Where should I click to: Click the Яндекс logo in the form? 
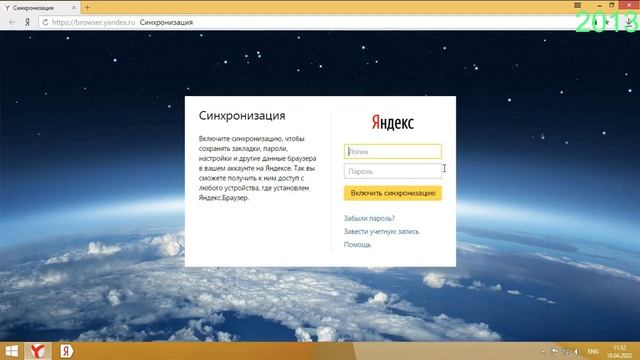coord(393,122)
